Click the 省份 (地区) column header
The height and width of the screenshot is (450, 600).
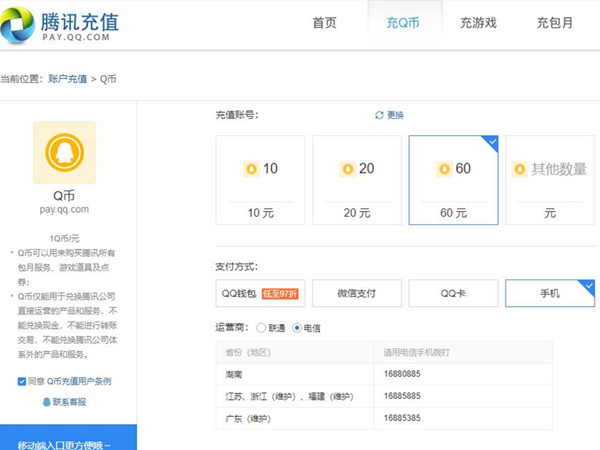[x=295, y=352]
